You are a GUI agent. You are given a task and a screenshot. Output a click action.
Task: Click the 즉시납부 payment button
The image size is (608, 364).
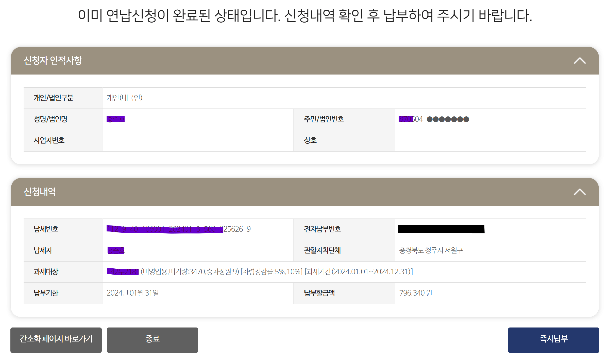pos(553,340)
